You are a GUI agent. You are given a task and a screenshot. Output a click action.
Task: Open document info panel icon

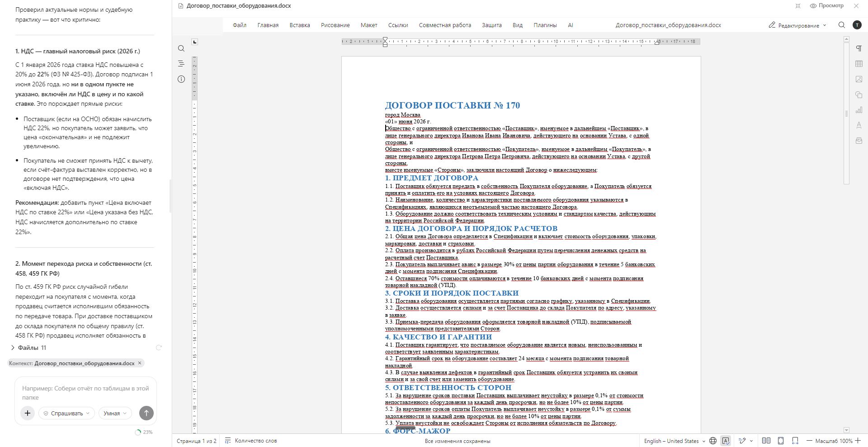[x=181, y=79]
